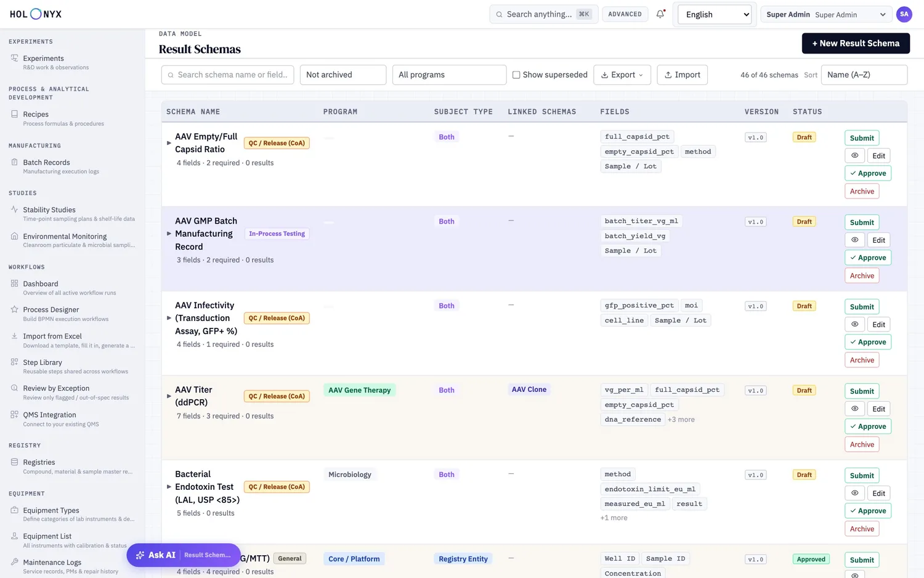Click the Maintenance Logs wrench icon

14,562
